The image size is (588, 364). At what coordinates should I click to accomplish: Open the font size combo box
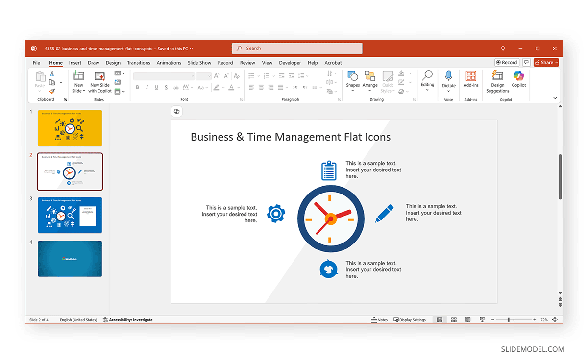203,76
